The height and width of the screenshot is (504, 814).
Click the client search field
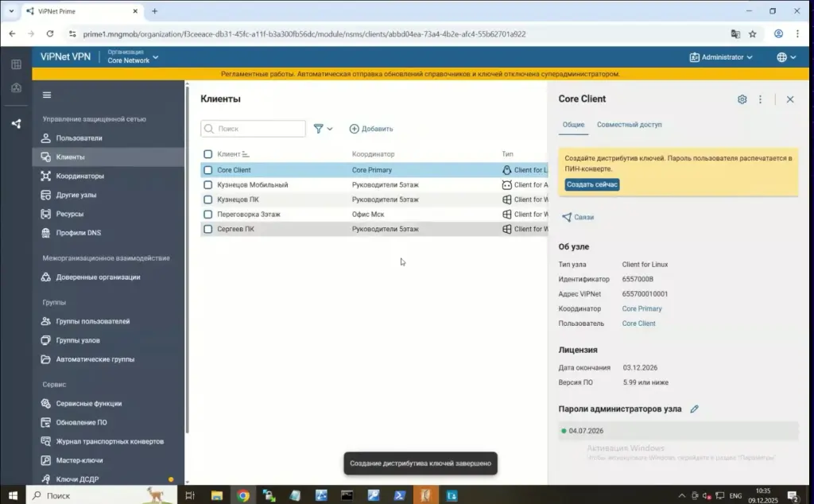[253, 129]
